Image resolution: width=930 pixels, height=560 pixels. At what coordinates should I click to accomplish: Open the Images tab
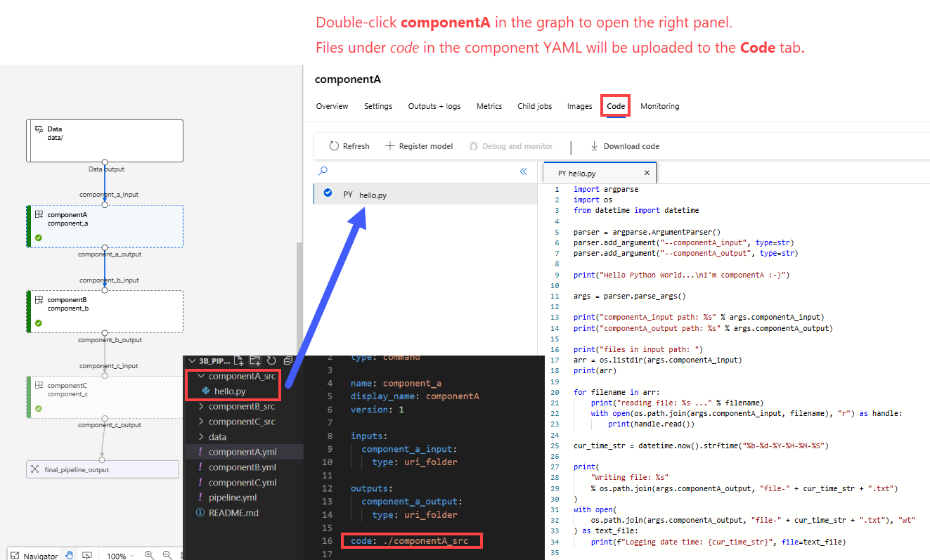(x=580, y=106)
